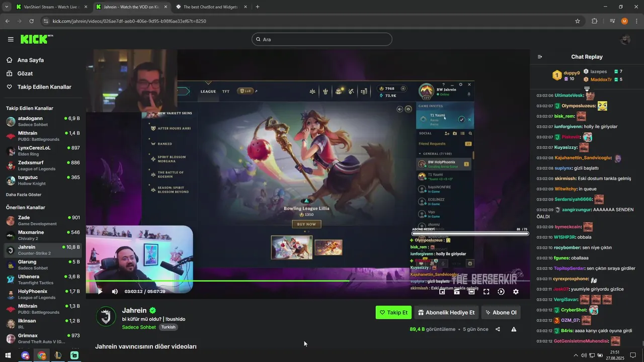
Task: Click chat username GotGenisletmeMuhendisi
Action: point(581,341)
